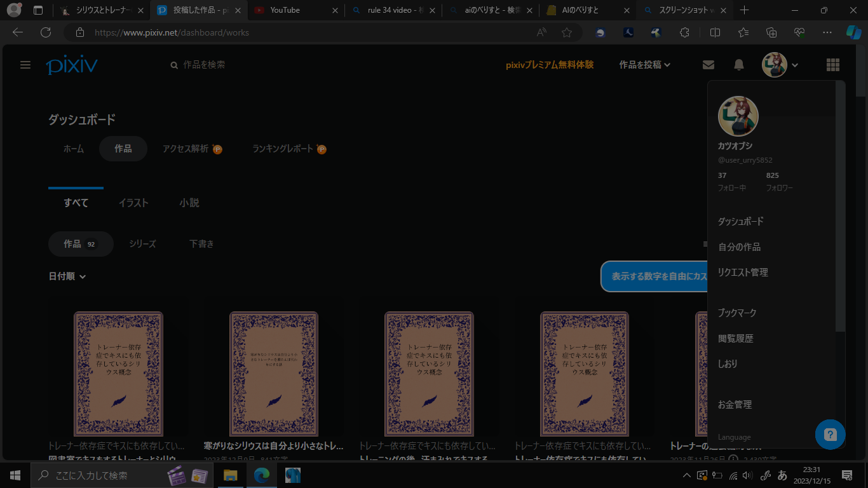Viewport: 868px width, 488px height.
Task: Click the browser refresh icon
Action: click(46, 32)
